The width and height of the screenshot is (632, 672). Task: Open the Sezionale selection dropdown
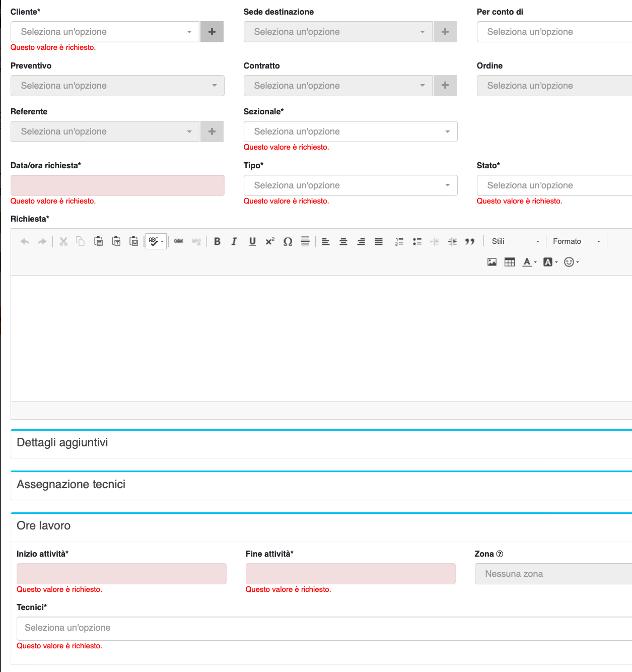click(350, 131)
